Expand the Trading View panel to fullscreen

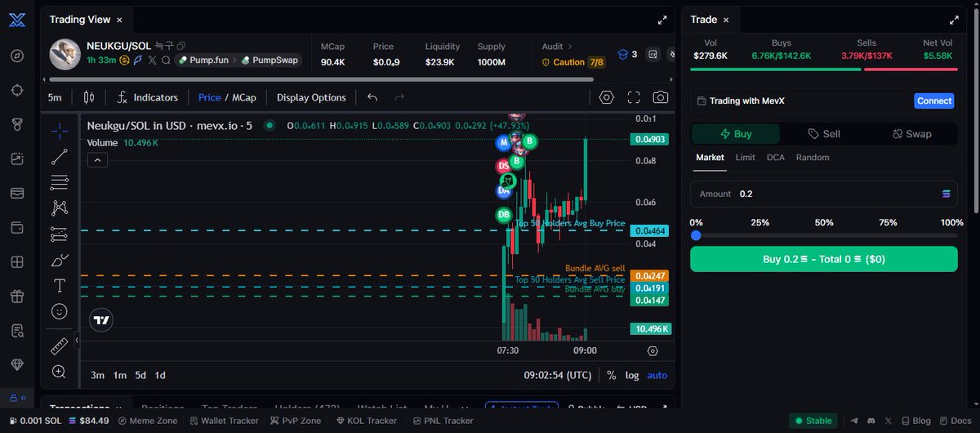pyautogui.click(x=662, y=20)
